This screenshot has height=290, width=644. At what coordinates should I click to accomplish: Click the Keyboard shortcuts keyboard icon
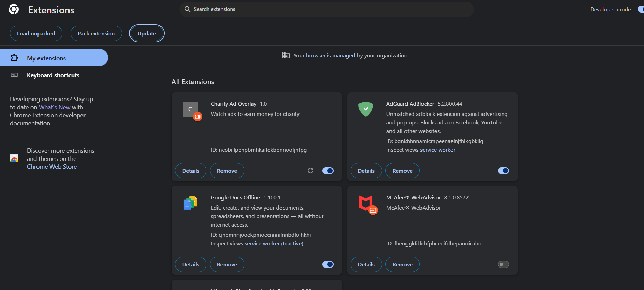14,75
